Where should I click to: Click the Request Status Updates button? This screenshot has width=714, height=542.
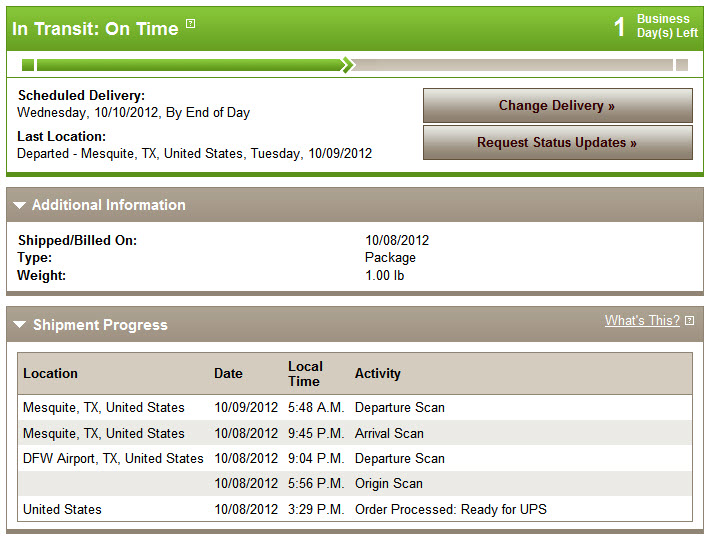point(558,143)
